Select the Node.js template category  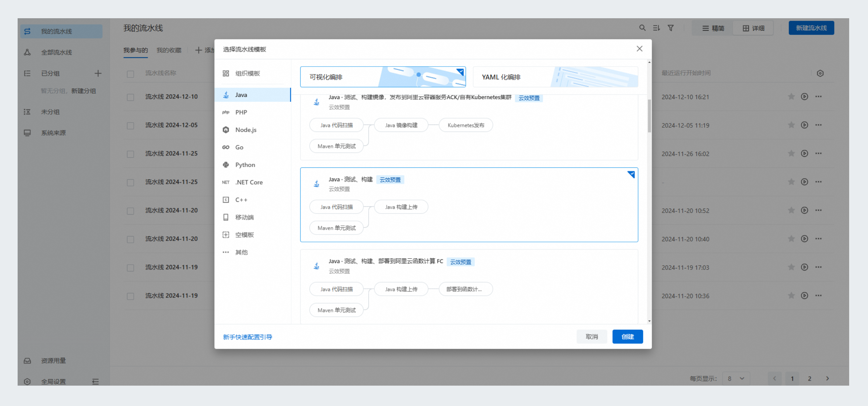[252, 130]
